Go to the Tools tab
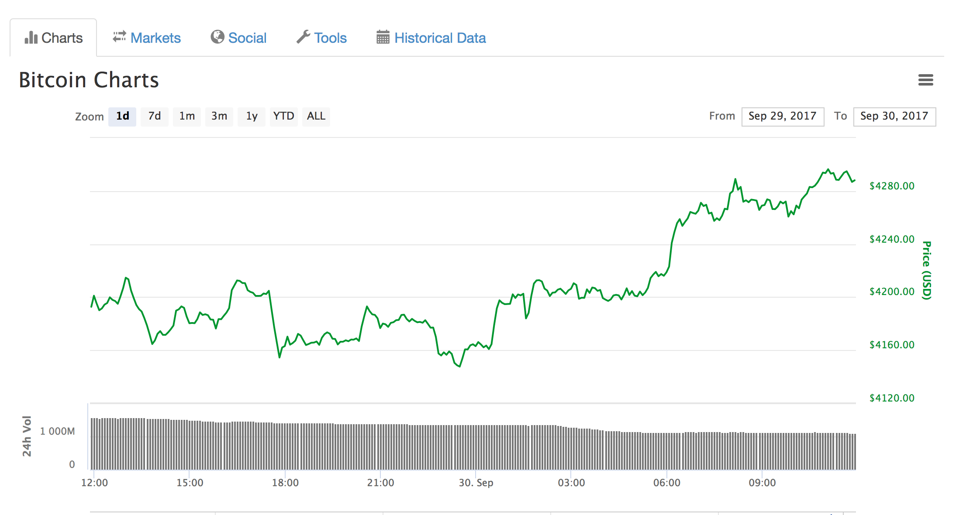This screenshot has width=980, height=515. (330, 38)
